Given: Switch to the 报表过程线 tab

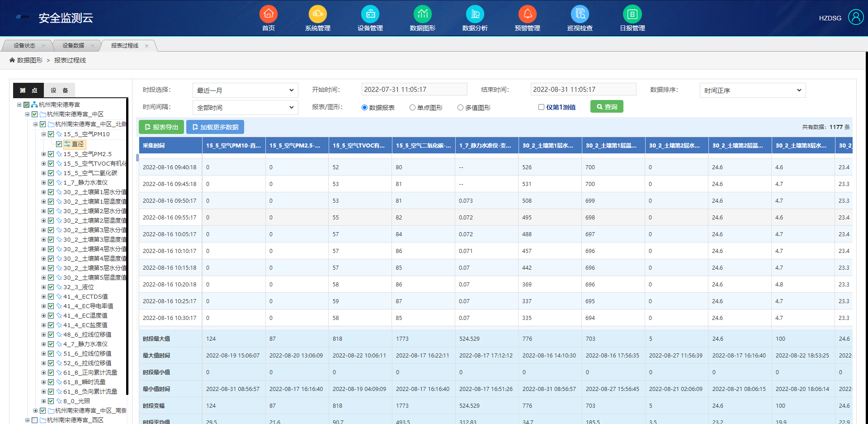Looking at the screenshot, I should pyautogui.click(x=125, y=46).
